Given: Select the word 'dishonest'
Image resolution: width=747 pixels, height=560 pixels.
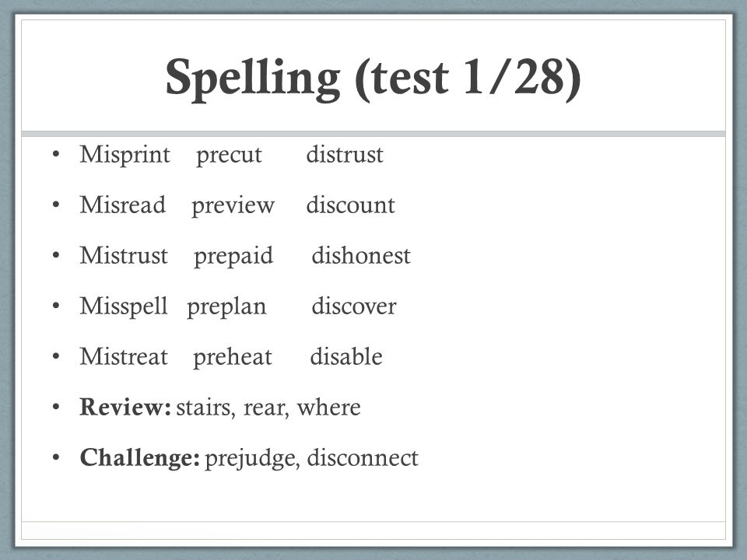Looking at the screenshot, I should click(x=360, y=255).
